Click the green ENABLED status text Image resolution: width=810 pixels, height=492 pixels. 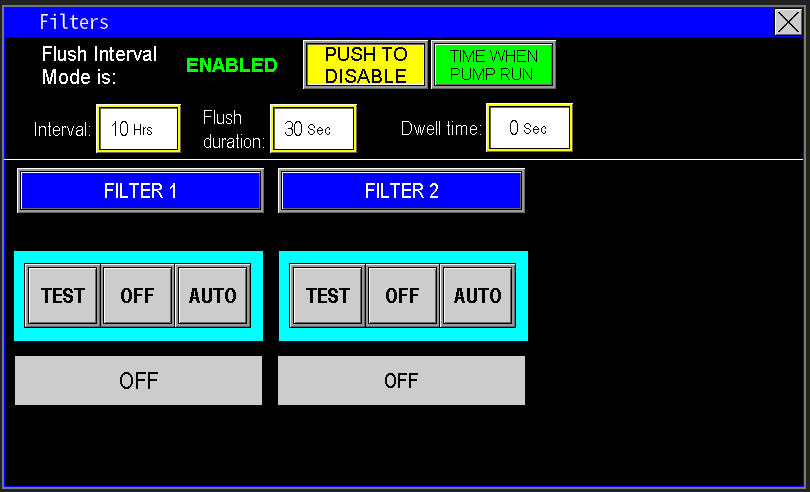(232, 66)
